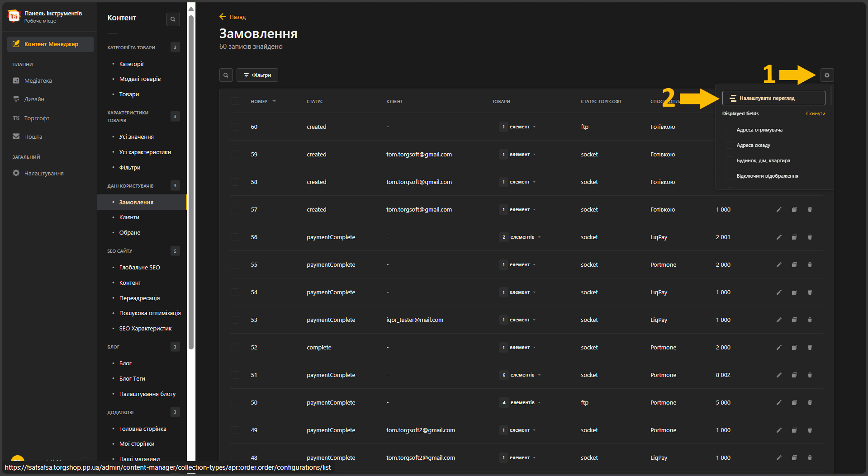868x476 pixels.
Task: Select checkbox for order 60
Action: pos(235,127)
